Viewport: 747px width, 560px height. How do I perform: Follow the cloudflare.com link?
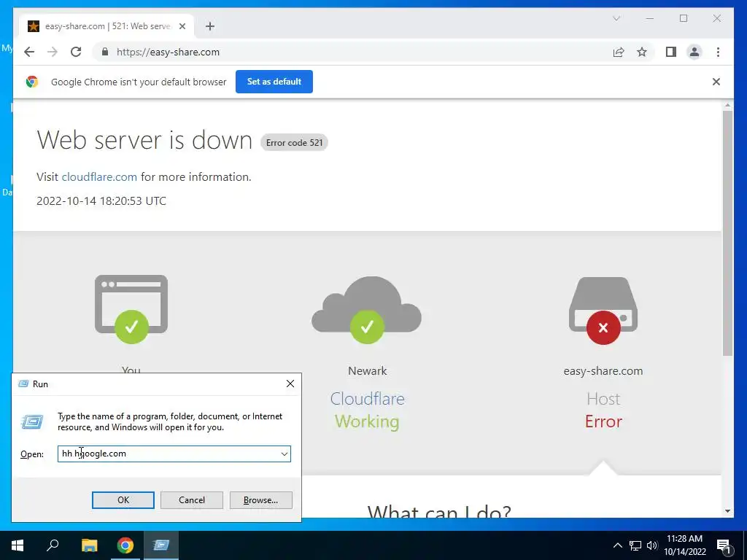(99, 176)
